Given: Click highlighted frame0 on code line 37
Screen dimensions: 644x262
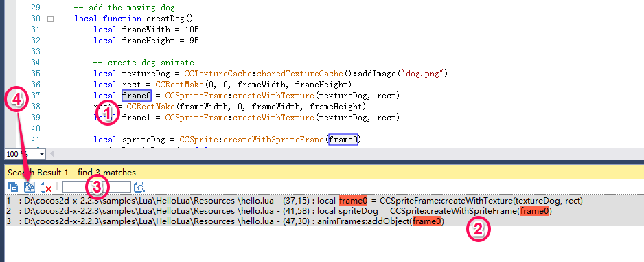Looking at the screenshot, I should pos(137,96).
